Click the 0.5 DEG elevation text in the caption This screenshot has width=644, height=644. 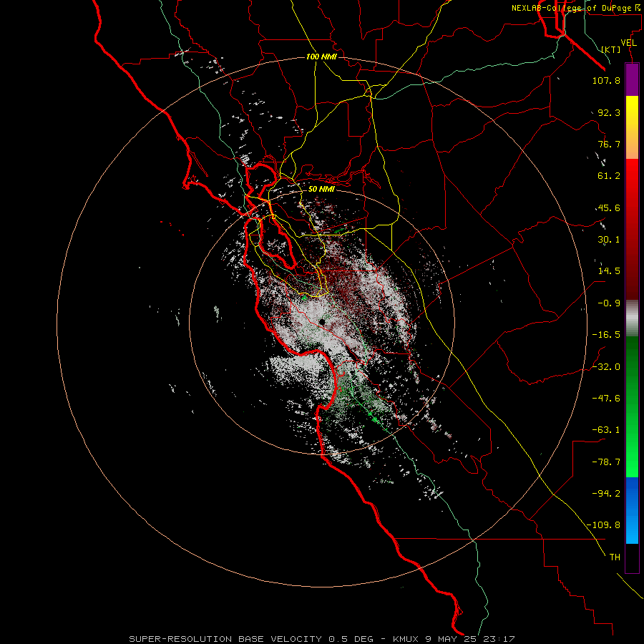click(351, 639)
